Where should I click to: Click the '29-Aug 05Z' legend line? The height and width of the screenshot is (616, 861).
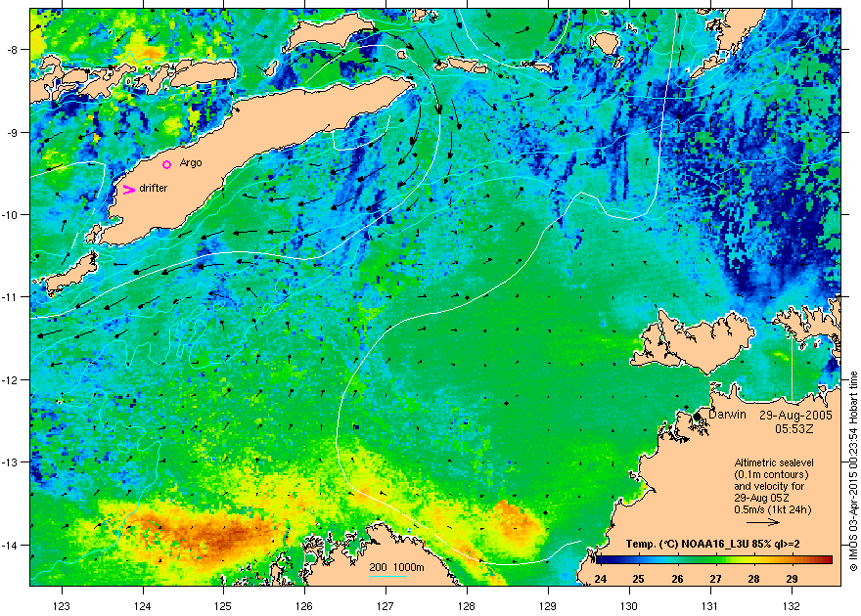761,498
